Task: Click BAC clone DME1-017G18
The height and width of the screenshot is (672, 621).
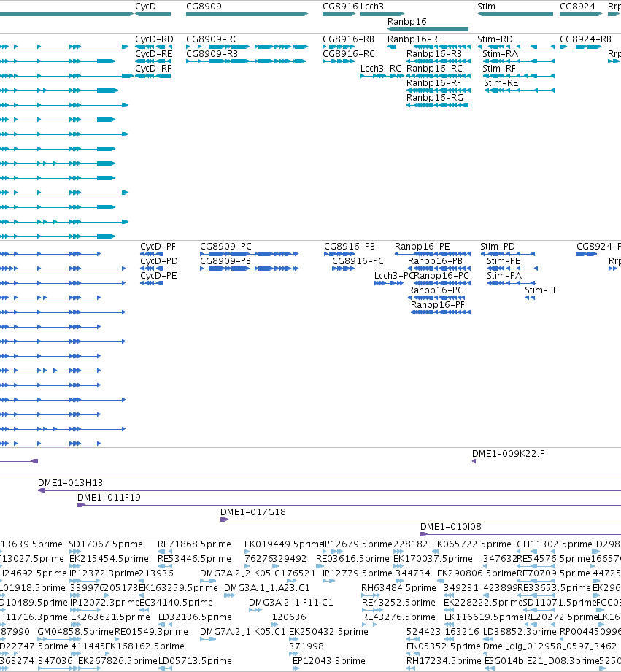Action: 420,520
